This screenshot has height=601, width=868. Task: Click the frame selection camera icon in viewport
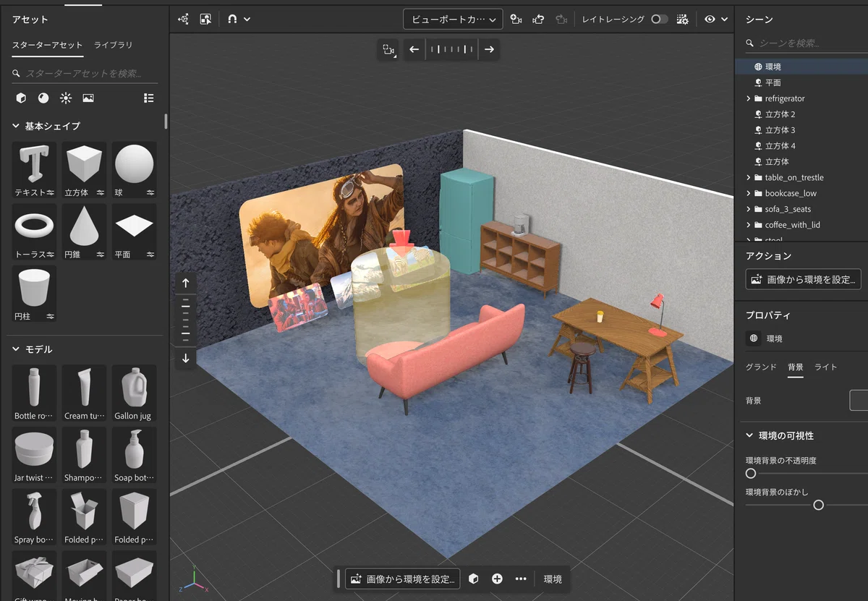[388, 49]
